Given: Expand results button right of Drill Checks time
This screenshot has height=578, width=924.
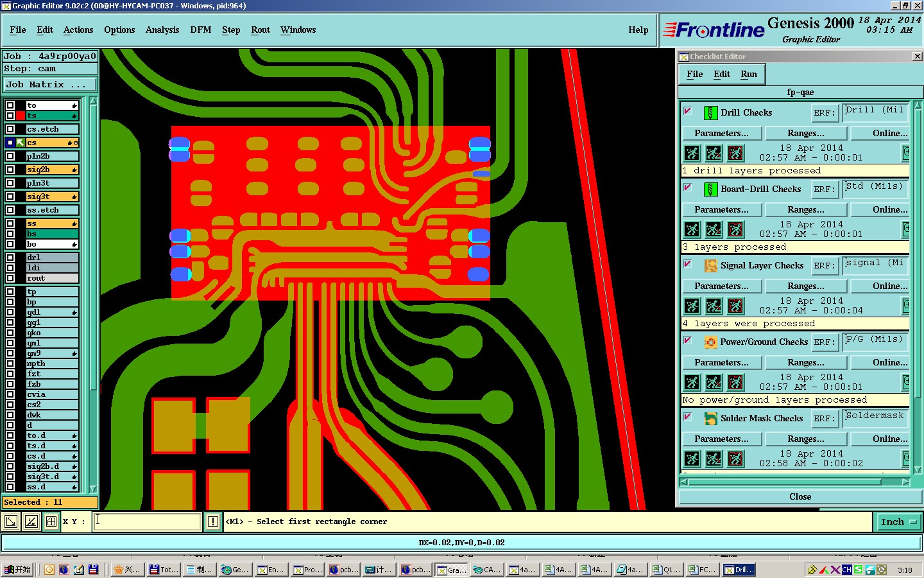Looking at the screenshot, I should click(x=906, y=153).
